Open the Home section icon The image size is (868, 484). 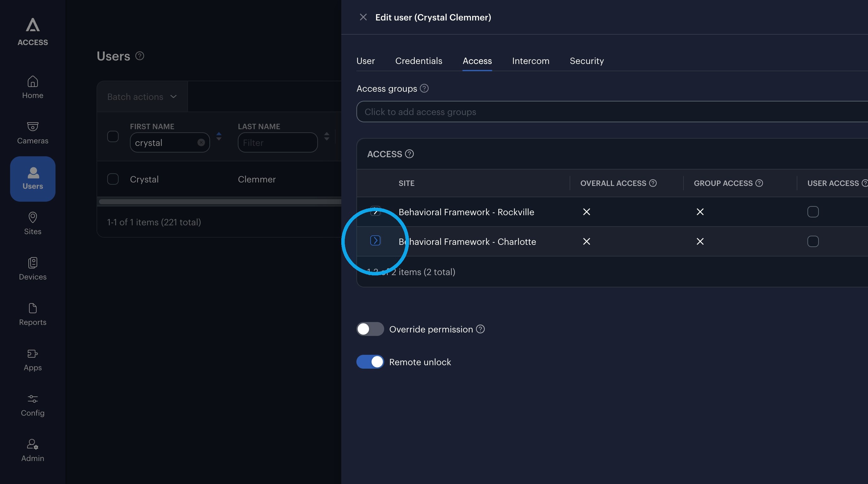point(33,81)
